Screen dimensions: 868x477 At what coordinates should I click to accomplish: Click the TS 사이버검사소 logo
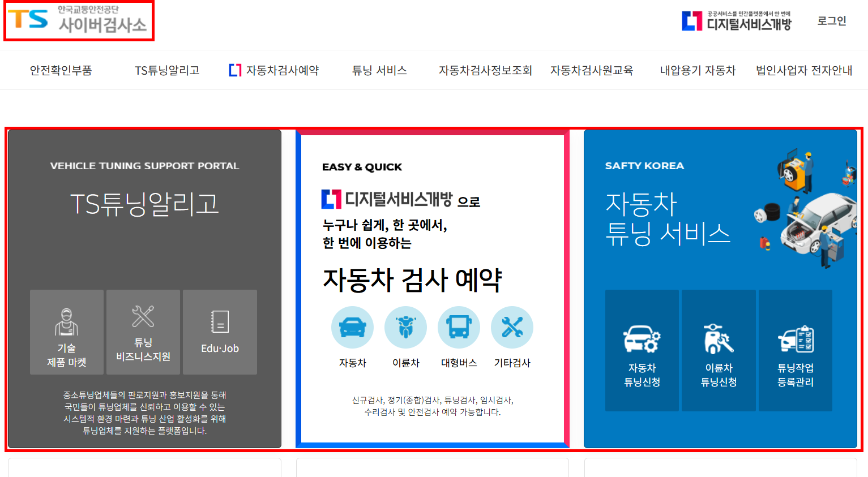(78, 22)
